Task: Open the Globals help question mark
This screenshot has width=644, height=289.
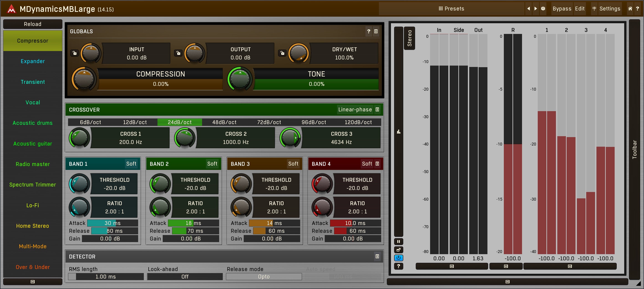Action: [x=368, y=31]
